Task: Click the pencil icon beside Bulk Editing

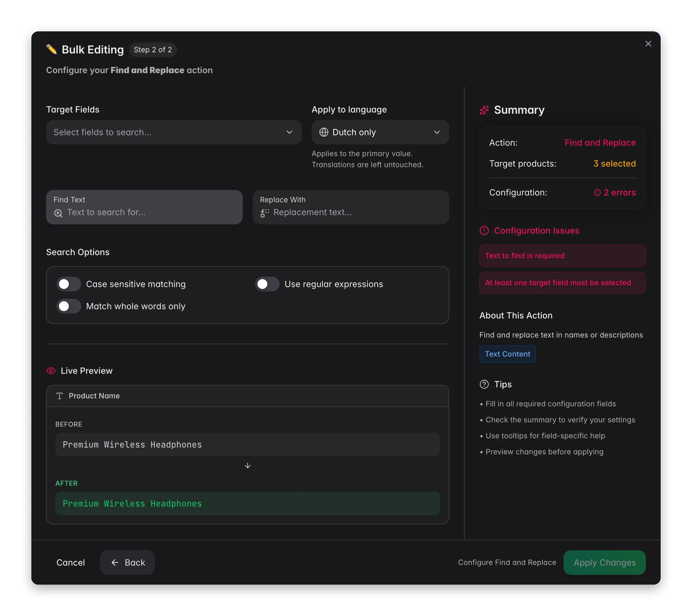Action: [51, 49]
